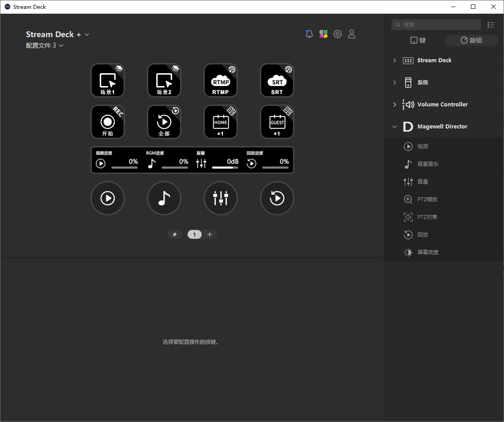Click the music note dial button
Image resolution: width=504 pixels, height=422 pixels.
point(164,198)
